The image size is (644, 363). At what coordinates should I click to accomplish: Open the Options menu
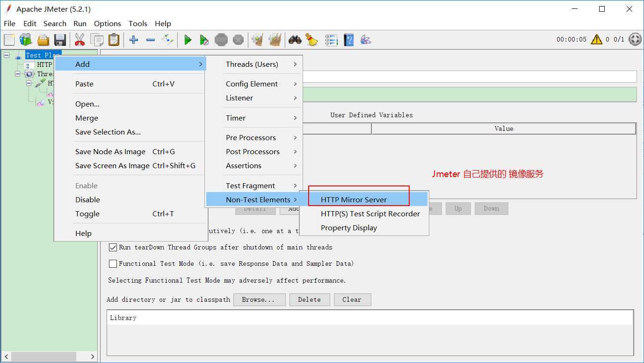point(108,23)
